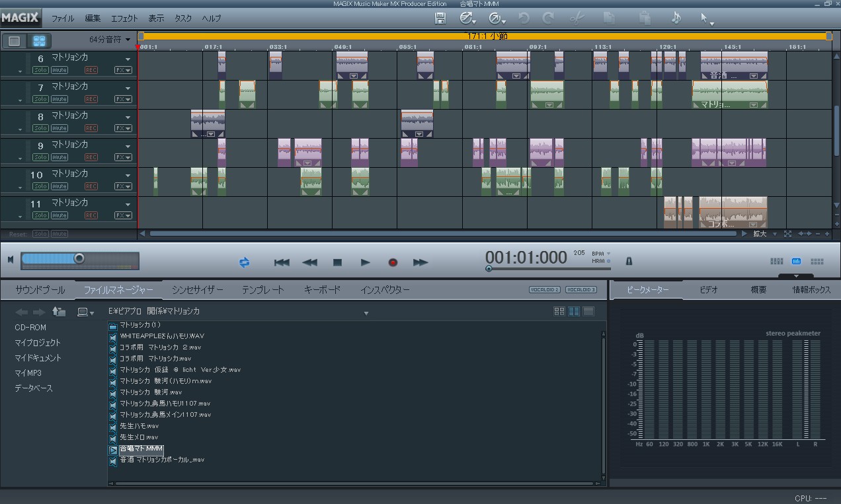
Task: Jump to start with rewind-to-beginning button
Action: [x=282, y=262]
